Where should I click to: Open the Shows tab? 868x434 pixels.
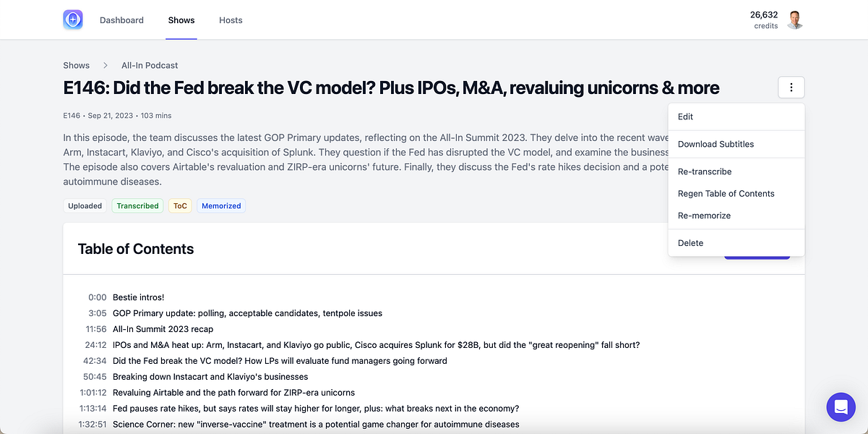click(181, 20)
